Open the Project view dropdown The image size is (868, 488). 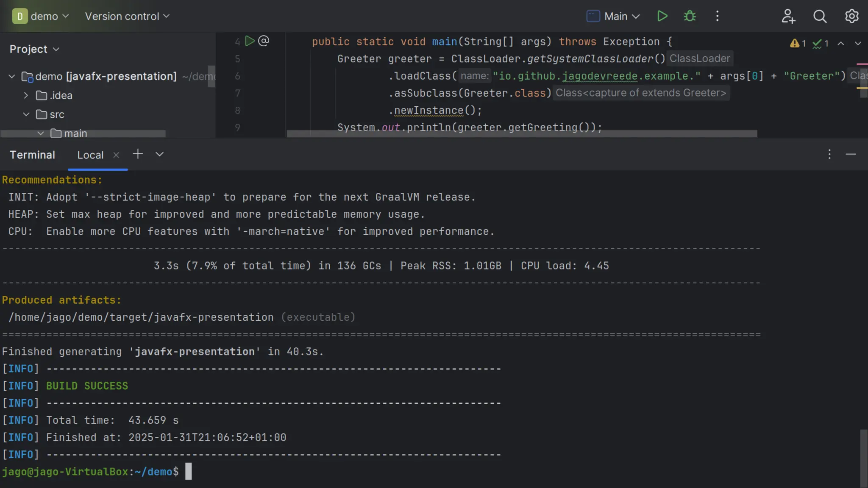pyautogui.click(x=34, y=49)
